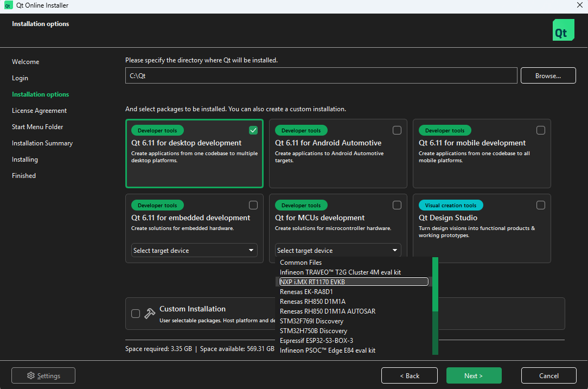The height and width of the screenshot is (389, 588).
Task: Uncheck Qt 6.11 for desktop development
Action: (253, 130)
